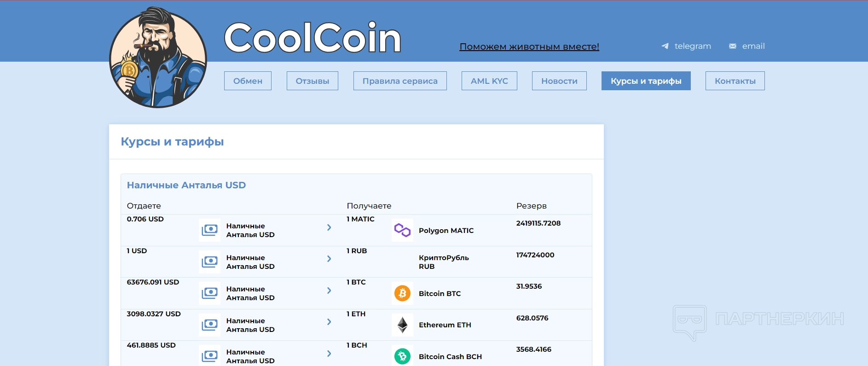Click the chevron arrow in the BTC row

(329, 290)
